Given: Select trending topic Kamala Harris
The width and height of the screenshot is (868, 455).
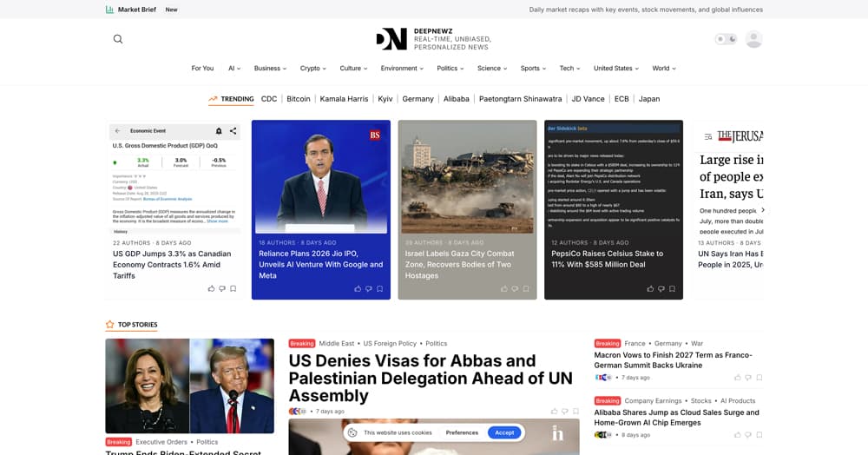Looking at the screenshot, I should click(x=344, y=99).
